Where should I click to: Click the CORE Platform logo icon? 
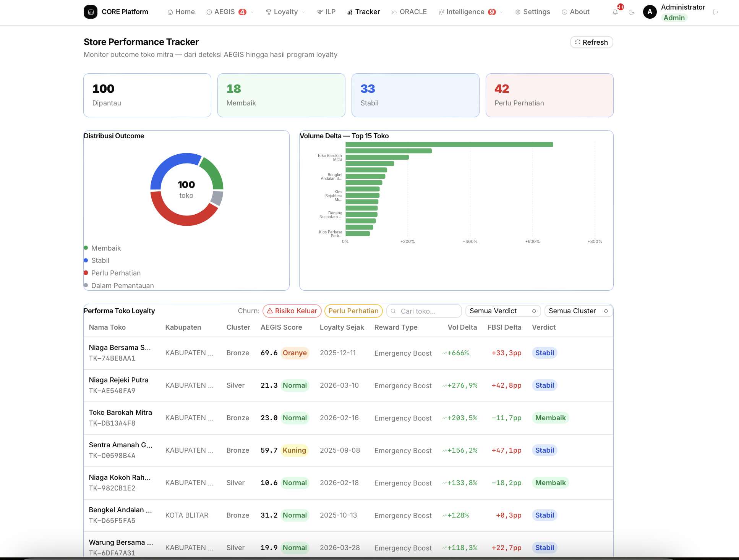pos(91,12)
